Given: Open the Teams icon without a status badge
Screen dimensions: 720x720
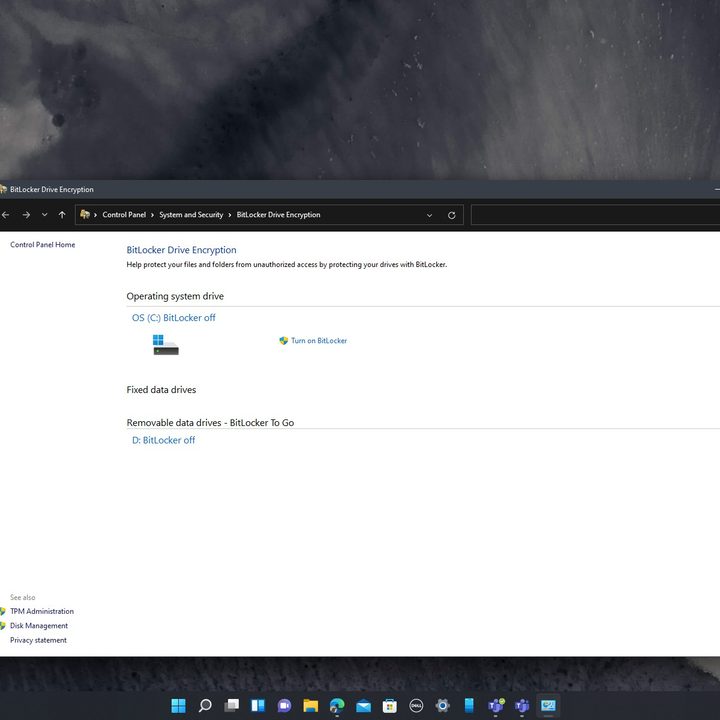Looking at the screenshot, I should coord(522,705).
